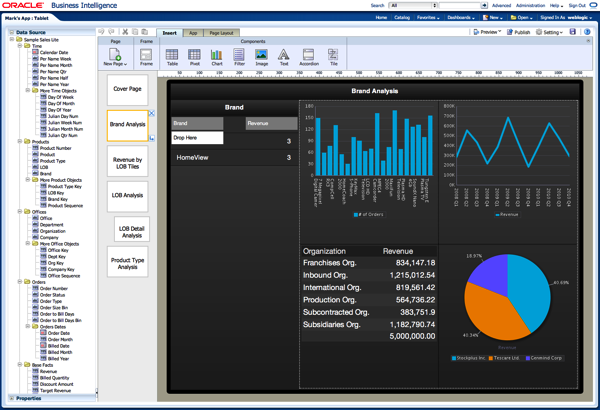Click the Advanced search link
This screenshot has width=600, height=410.
click(501, 5)
